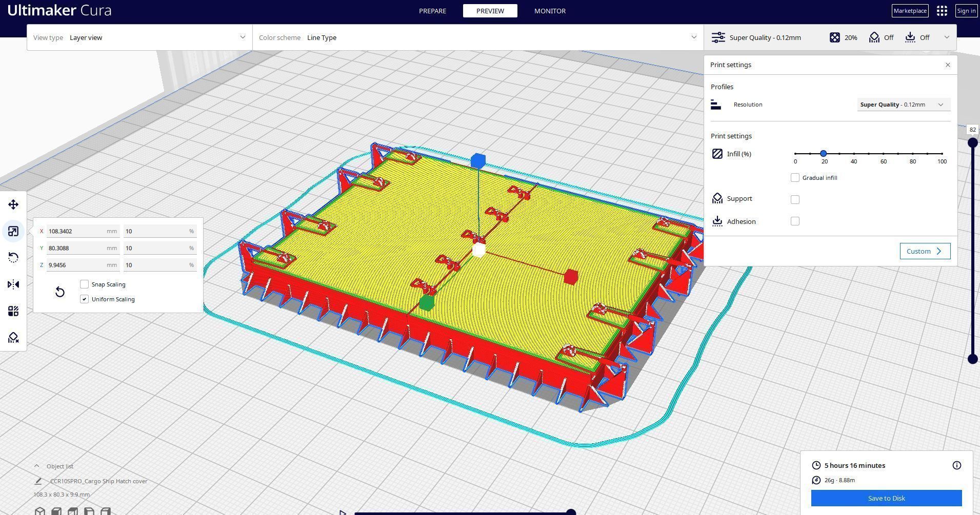Switch to the MONITOR stage

(x=550, y=11)
